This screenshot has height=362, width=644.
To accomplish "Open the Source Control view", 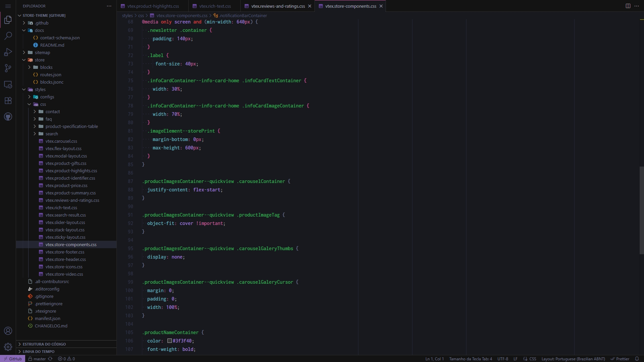I will (8, 68).
